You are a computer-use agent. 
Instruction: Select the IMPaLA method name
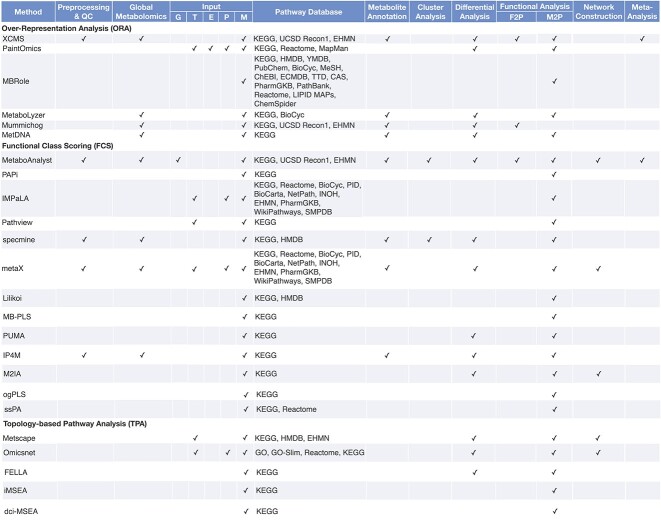tap(16, 198)
